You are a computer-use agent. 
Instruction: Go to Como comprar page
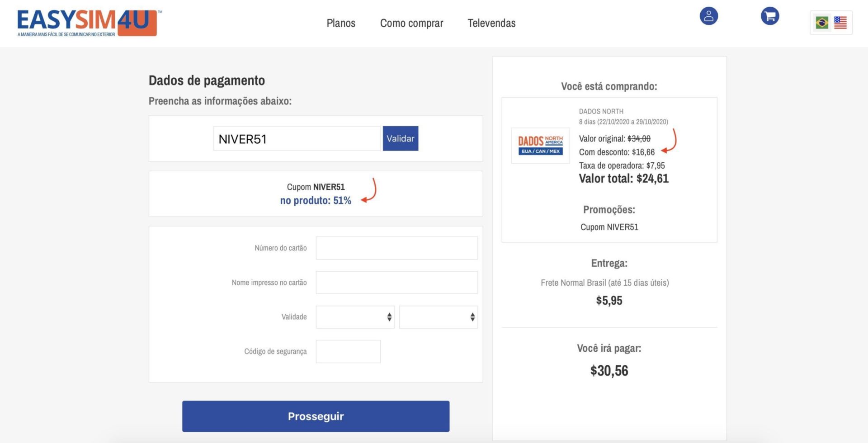pyautogui.click(x=411, y=23)
